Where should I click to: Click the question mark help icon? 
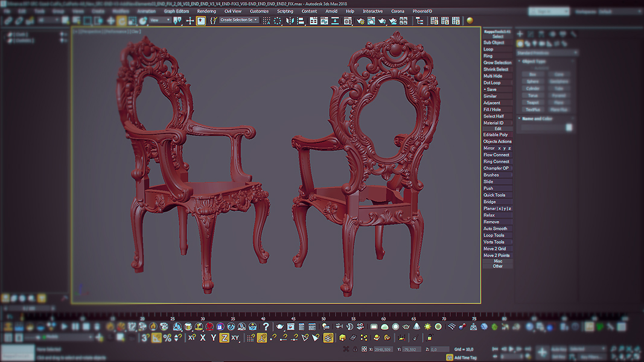(x=266, y=326)
